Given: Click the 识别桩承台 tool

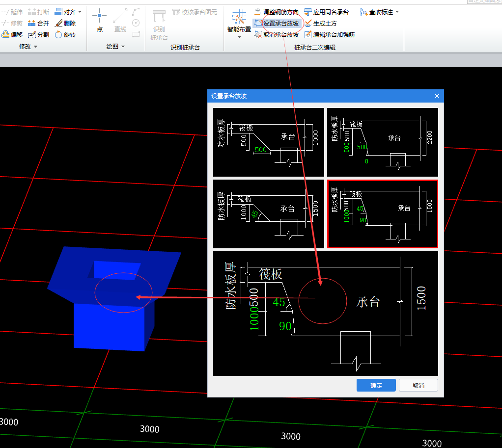Looking at the screenshot, I should [x=159, y=25].
